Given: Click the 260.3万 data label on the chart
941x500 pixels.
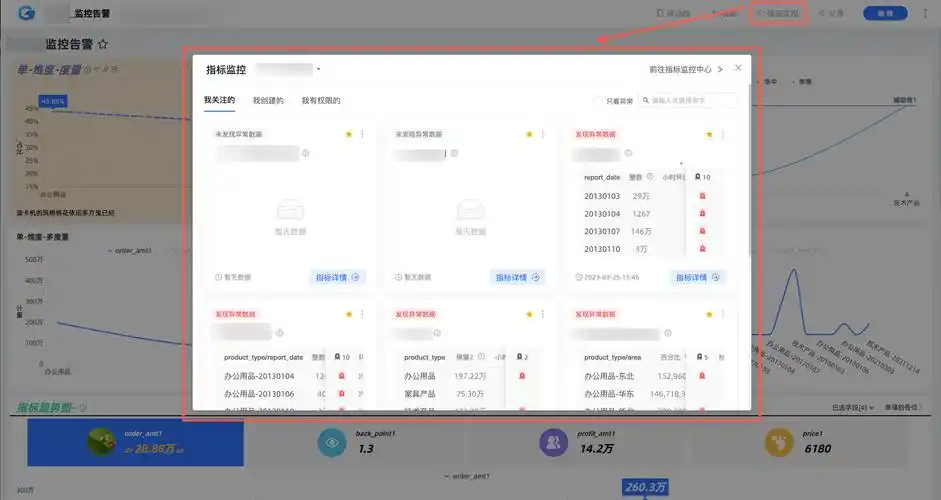Looking at the screenshot, I should (645, 487).
